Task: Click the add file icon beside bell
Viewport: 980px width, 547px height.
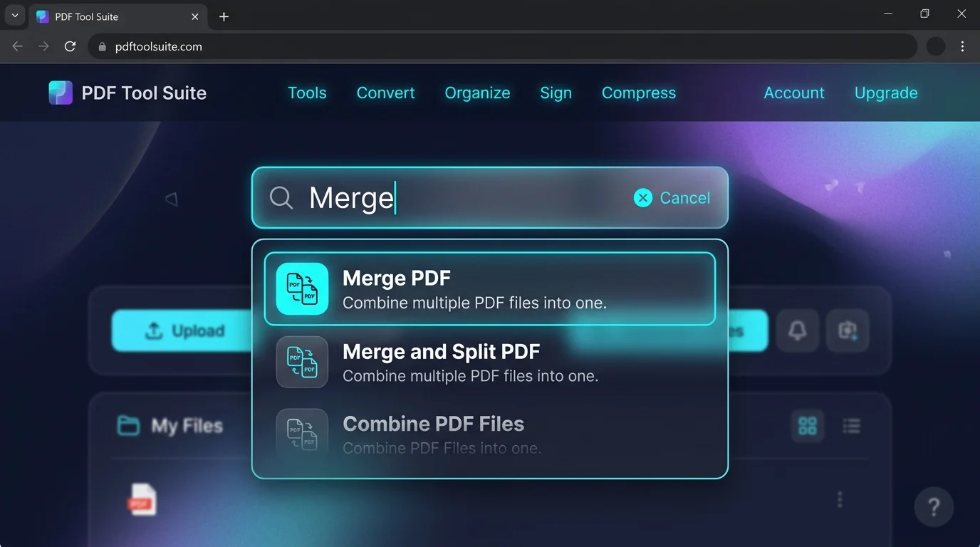Action: pos(848,330)
